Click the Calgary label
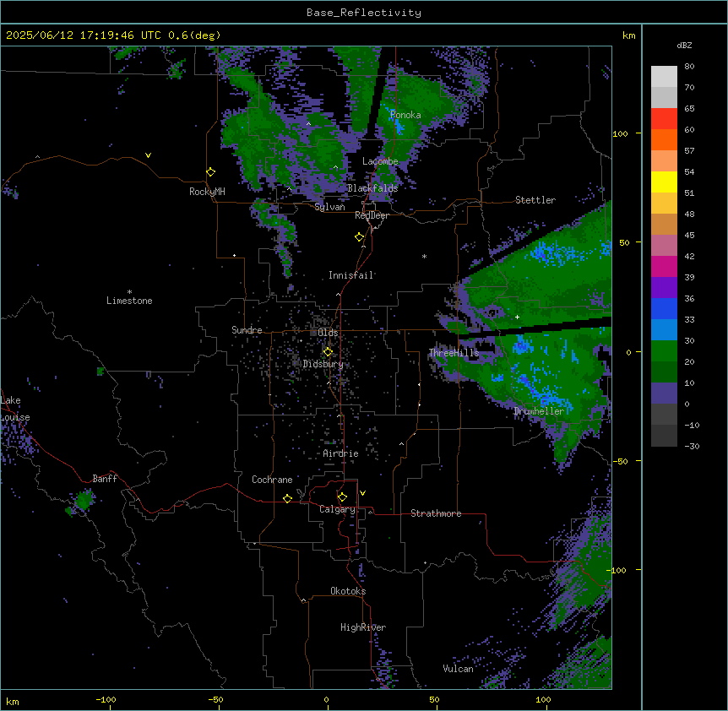Viewport: 728px width, 711px height. 338,509
